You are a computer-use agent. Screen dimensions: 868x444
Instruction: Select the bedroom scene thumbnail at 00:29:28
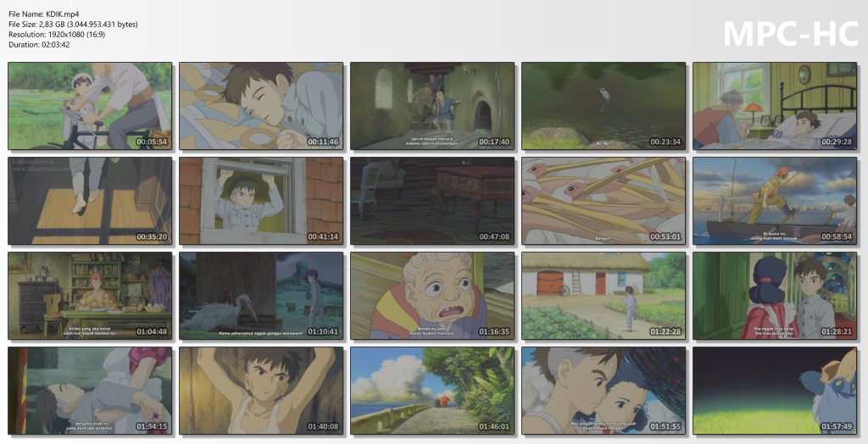click(774, 106)
